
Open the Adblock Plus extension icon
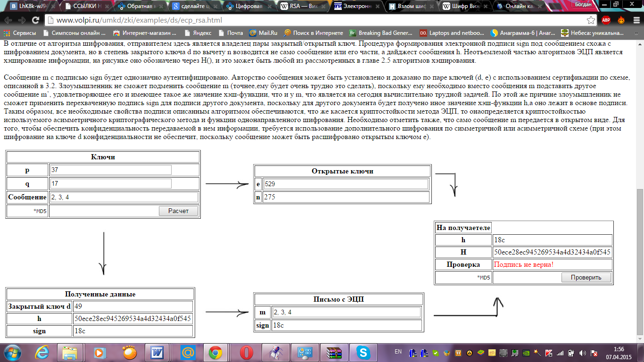[x=606, y=20]
